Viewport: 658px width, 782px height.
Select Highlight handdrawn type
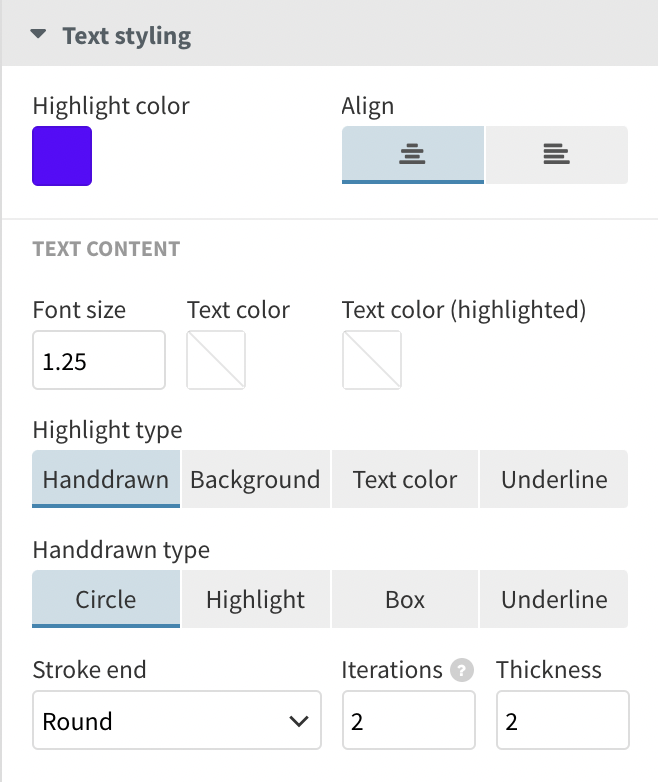pyautogui.click(x=255, y=599)
